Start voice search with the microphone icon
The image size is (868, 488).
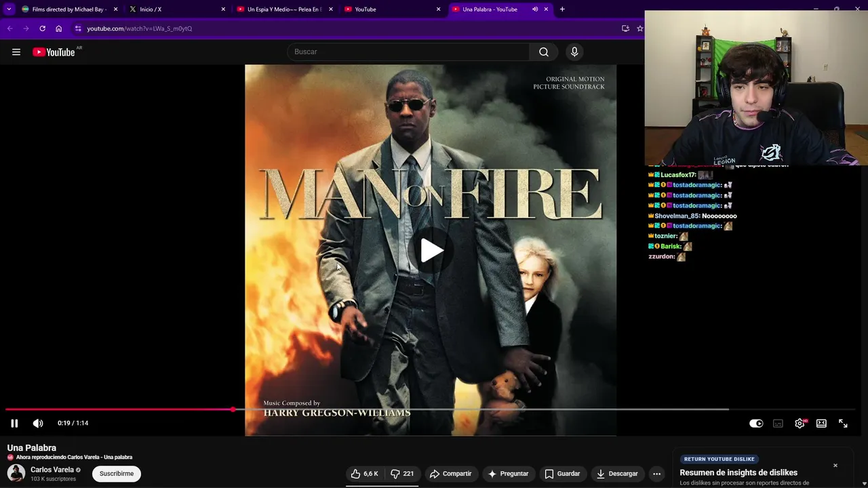pos(574,52)
